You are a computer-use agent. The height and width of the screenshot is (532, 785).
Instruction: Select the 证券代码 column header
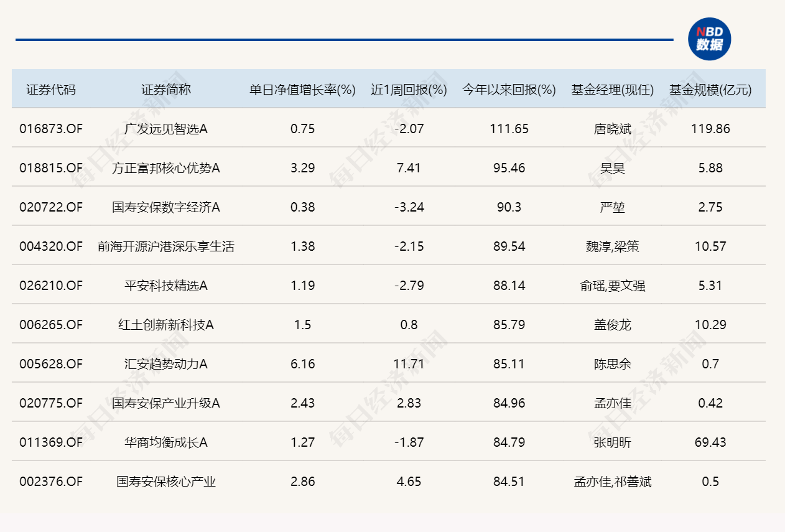tap(51, 90)
